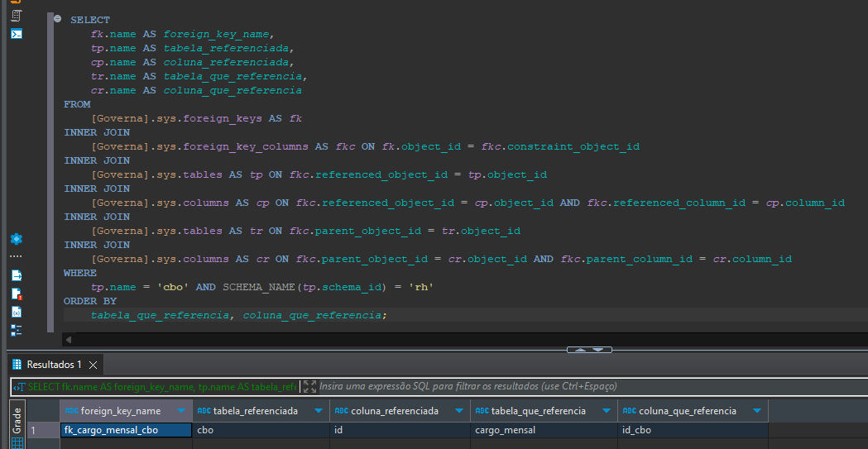Open coluna_que_referencia column filter dropdown
Screen dimensions: 868x449
(757, 411)
